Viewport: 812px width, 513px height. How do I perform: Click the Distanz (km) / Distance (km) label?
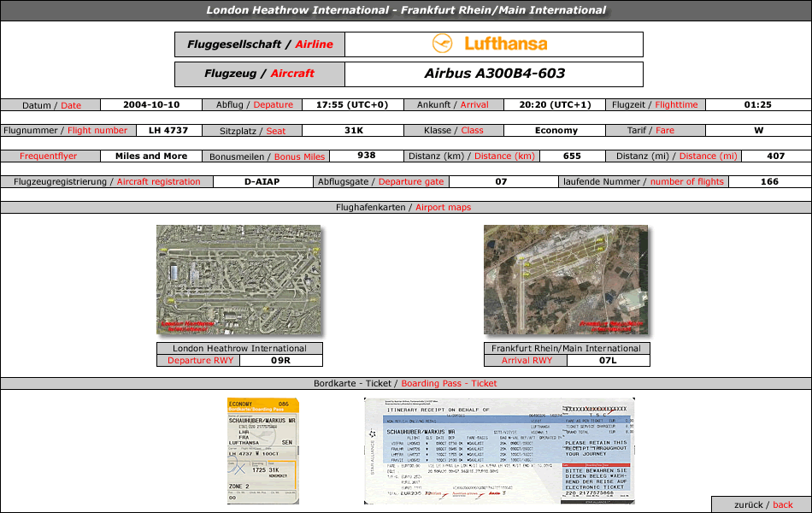pos(471,156)
